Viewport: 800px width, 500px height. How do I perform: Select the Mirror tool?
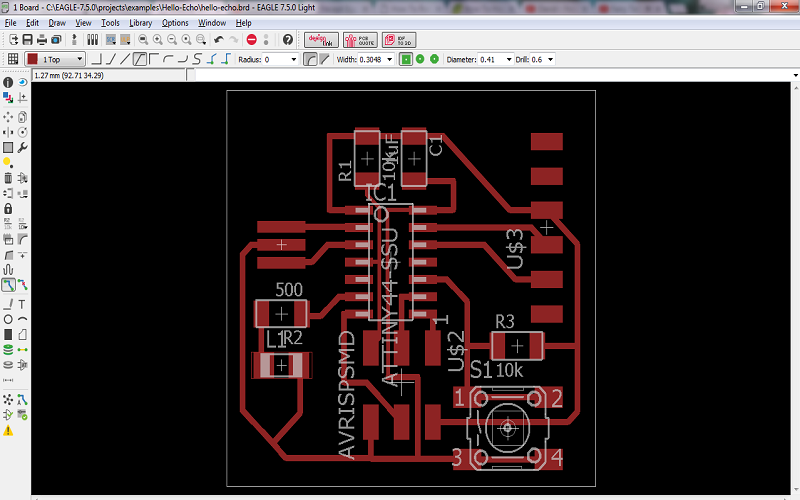pyautogui.click(x=8, y=133)
